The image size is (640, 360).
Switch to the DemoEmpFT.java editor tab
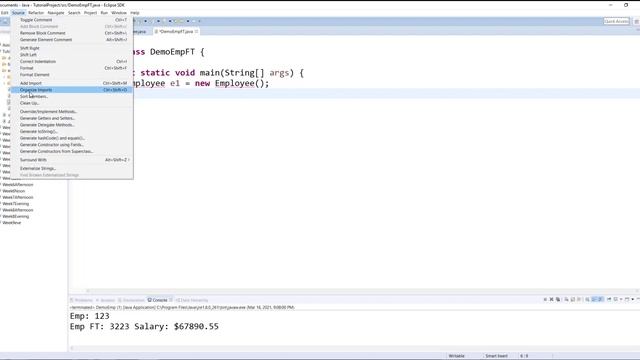(x=176, y=31)
